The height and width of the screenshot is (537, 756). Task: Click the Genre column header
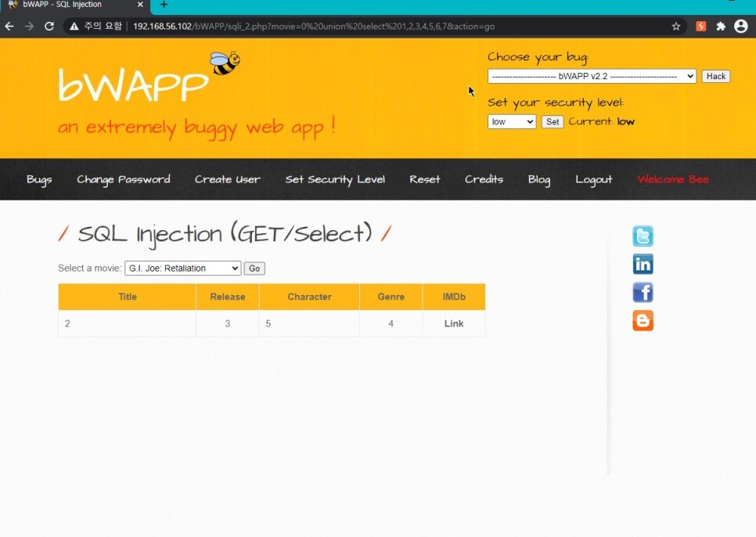coord(391,297)
